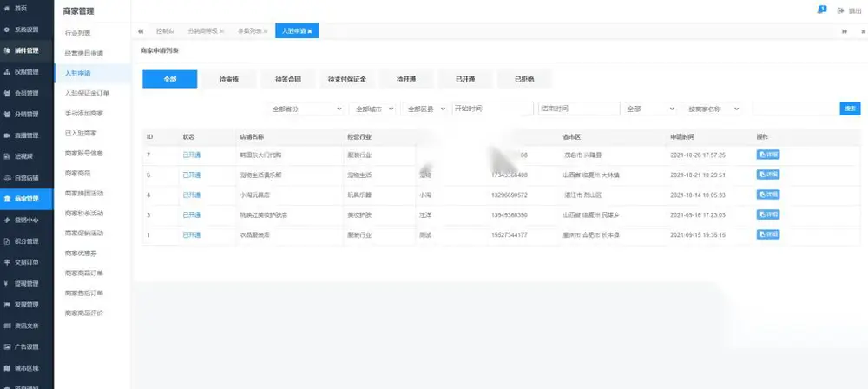Open 提现管理 in the dark sidebar
868x389 pixels.
point(27,283)
